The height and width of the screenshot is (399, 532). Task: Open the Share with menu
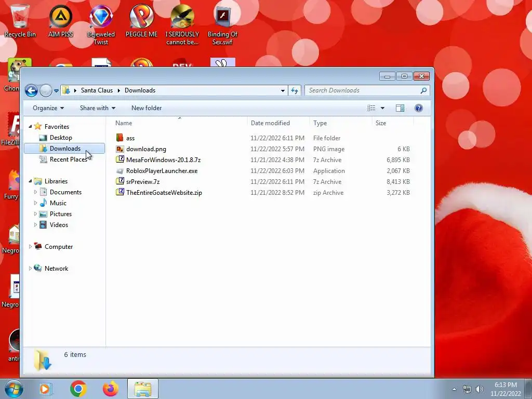[x=98, y=108]
